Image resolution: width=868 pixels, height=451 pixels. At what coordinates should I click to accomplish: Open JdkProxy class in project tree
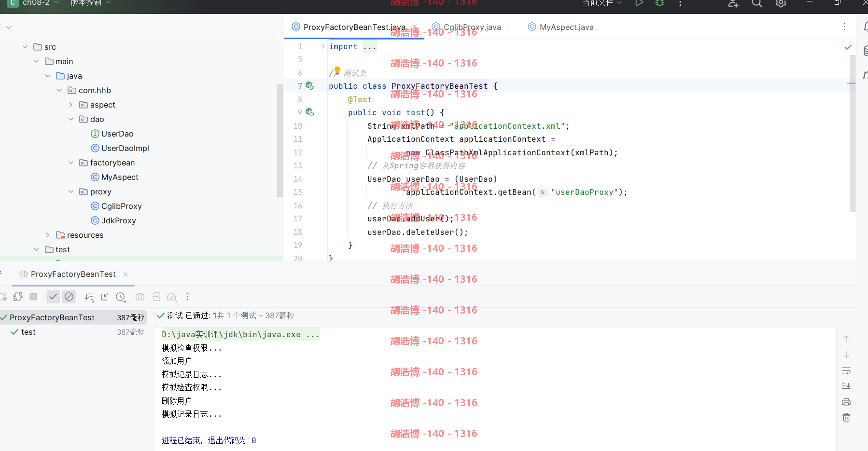[x=113, y=220]
